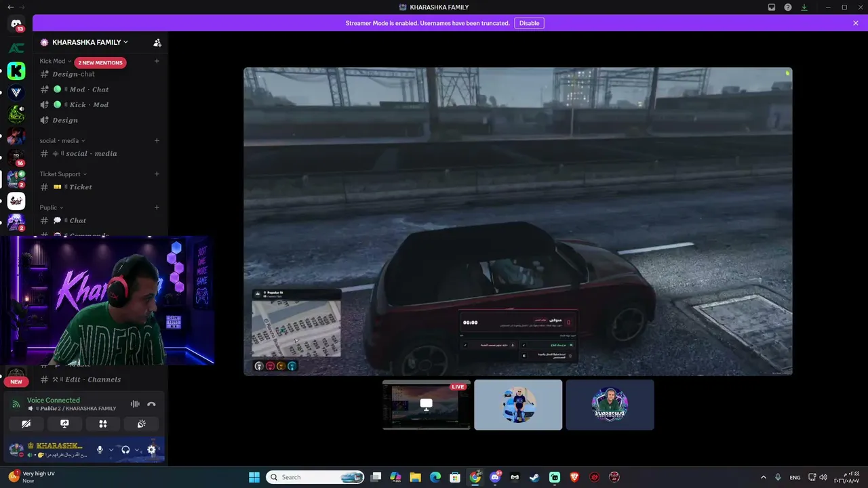Toggle camera on in voice panel
Image resolution: width=868 pixels, height=488 pixels.
[26, 424]
